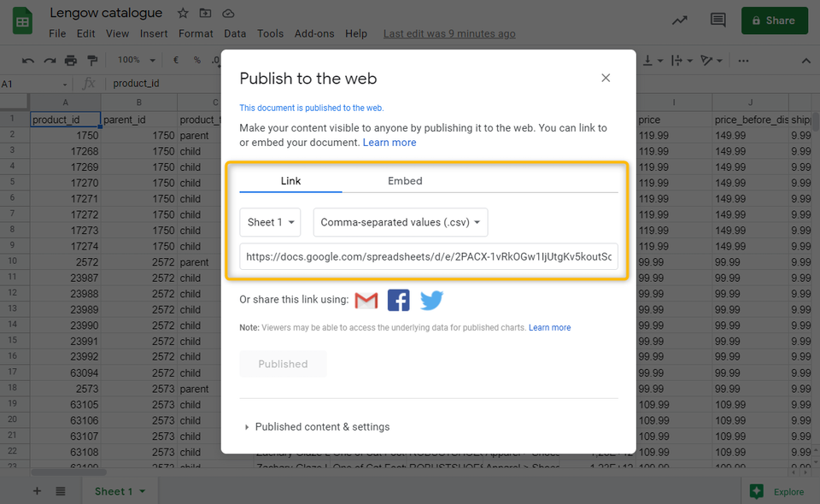
Task: Open the Google Sheets home icon
Action: coord(22,21)
